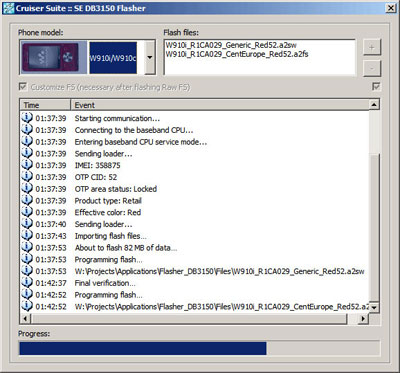Click the info icon beside OTP area status
The height and width of the screenshot is (373, 400).
pos(27,189)
